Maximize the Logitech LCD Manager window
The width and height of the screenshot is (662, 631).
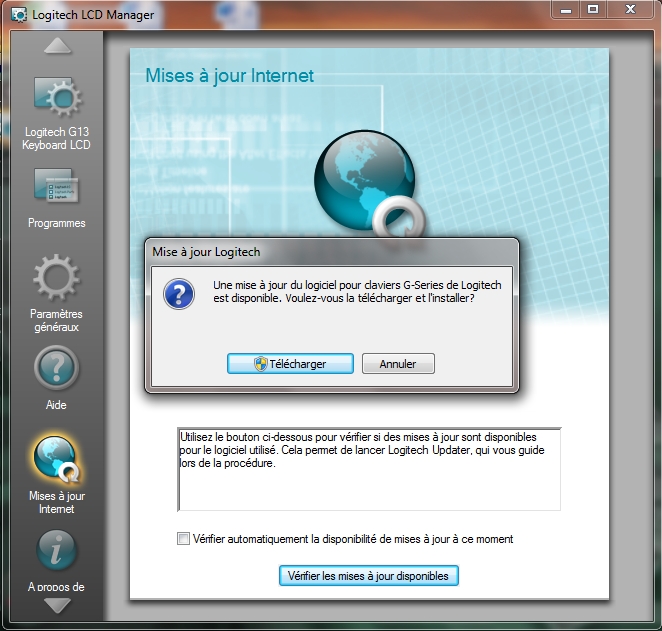(593, 9)
